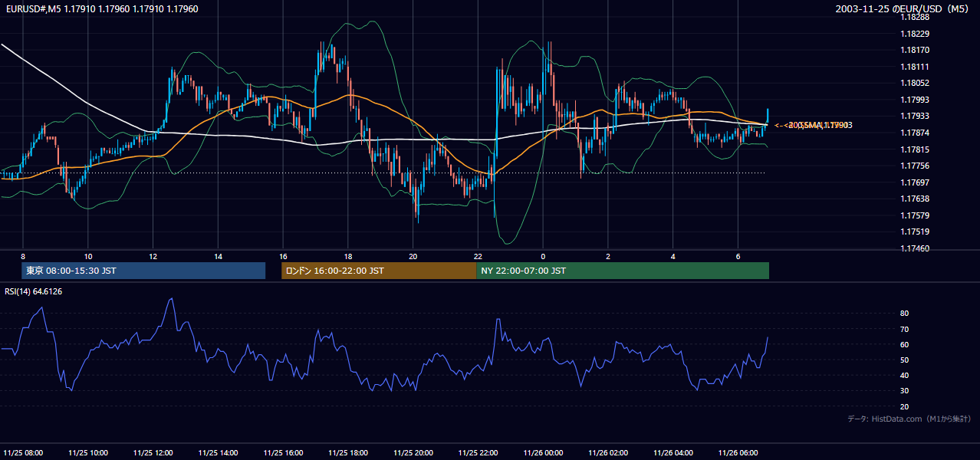The image size is (980, 460).
Task: Click hour label 4 under the price chart
Action: click(x=673, y=256)
